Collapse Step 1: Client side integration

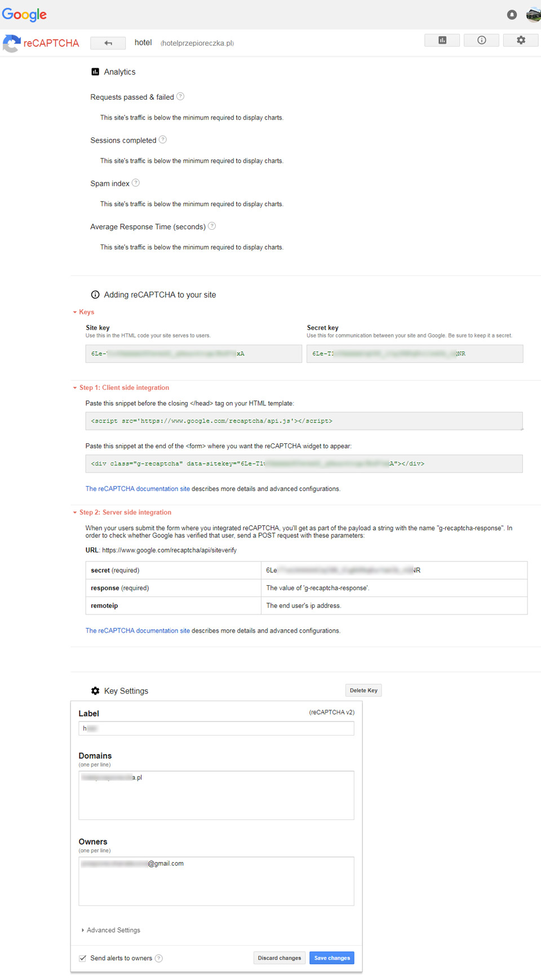click(121, 387)
